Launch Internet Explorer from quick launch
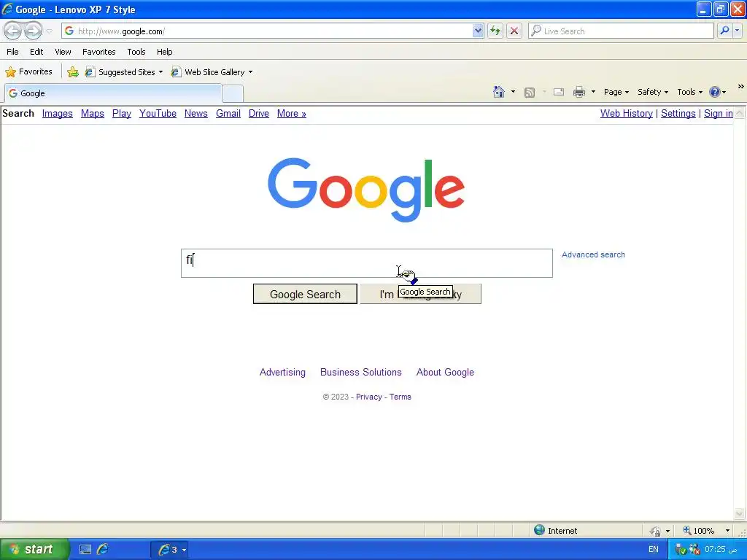 tap(102, 550)
